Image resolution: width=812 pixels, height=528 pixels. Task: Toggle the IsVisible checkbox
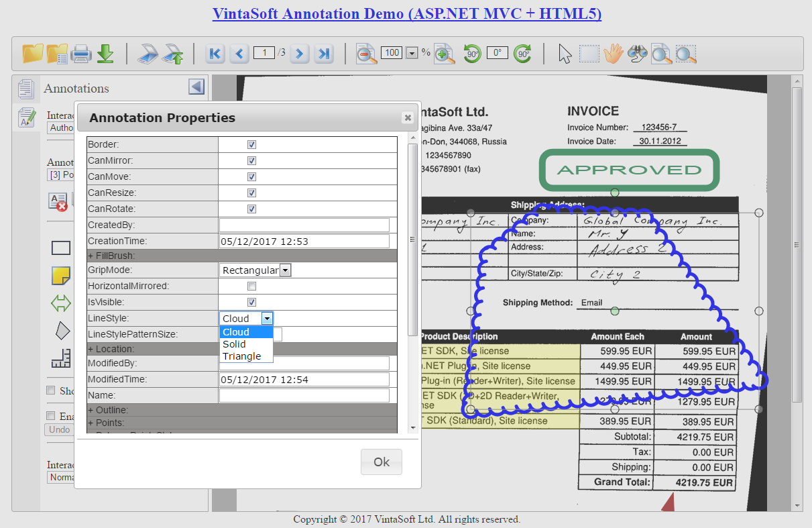(251, 302)
